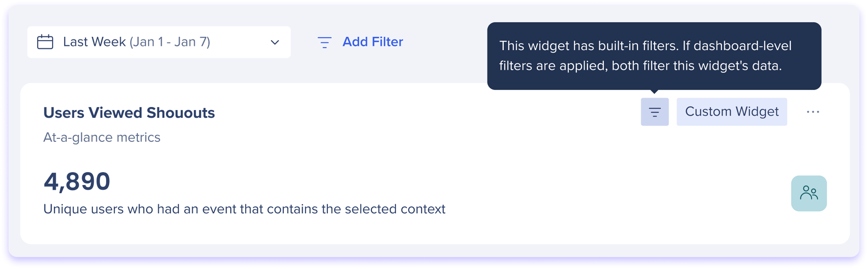Click the dark built-in filters tooltip
Image resolution: width=868 pixels, height=269 pixels.
(654, 56)
